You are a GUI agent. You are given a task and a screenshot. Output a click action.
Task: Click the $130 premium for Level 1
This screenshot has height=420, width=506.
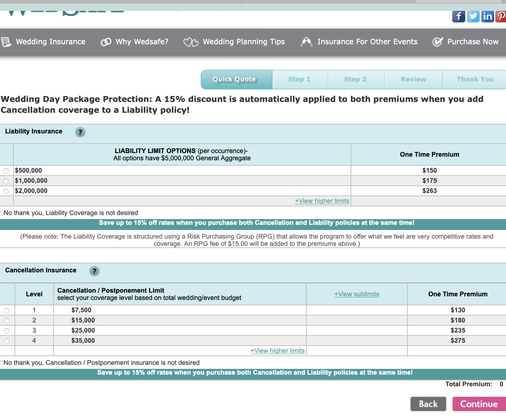458,310
